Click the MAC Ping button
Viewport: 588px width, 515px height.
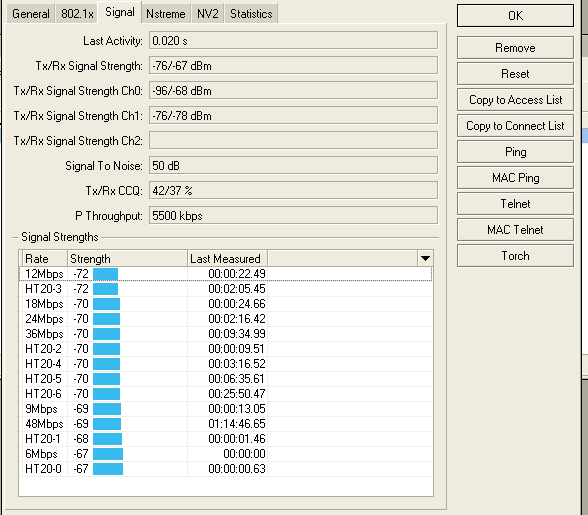tap(515, 178)
